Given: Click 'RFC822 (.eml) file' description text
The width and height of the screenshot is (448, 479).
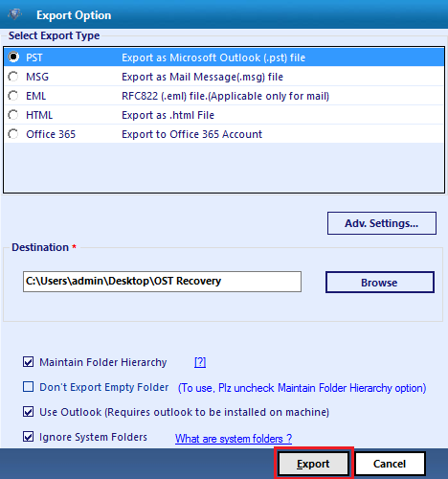Looking at the screenshot, I should click(225, 96).
